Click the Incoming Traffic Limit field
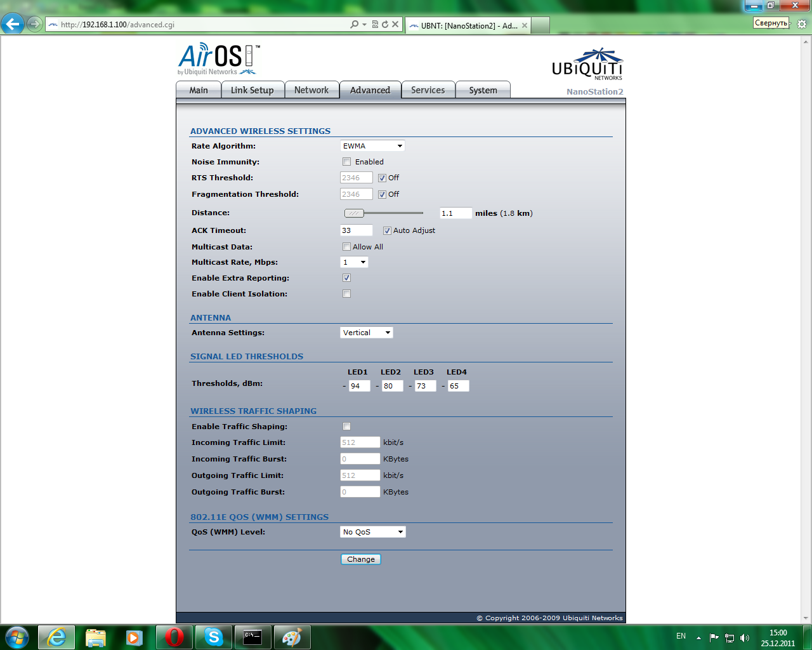Image resolution: width=812 pixels, height=650 pixels. (360, 442)
